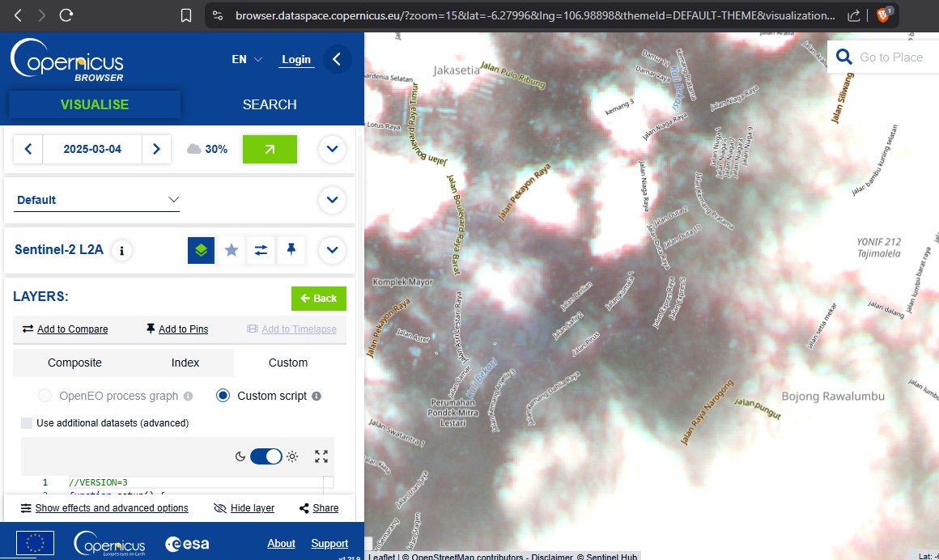Screen dimensions: 939x560
Task: Expand code editor to fullscreen
Action: pos(321,456)
